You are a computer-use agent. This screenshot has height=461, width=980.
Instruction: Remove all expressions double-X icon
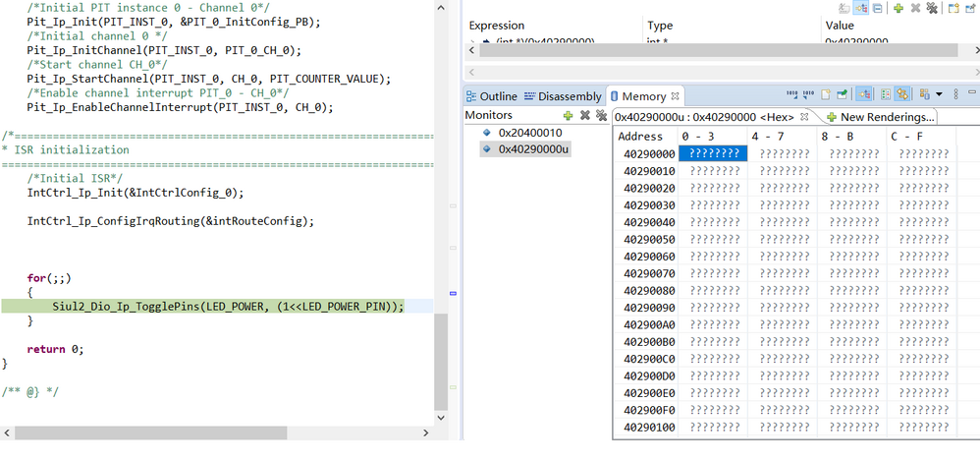tap(932, 8)
